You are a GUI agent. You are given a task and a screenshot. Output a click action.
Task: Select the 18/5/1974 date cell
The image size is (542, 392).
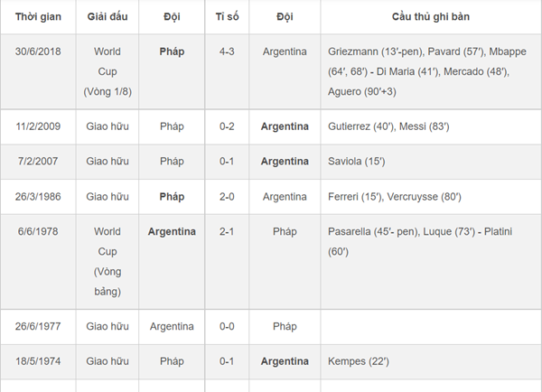(x=38, y=361)
